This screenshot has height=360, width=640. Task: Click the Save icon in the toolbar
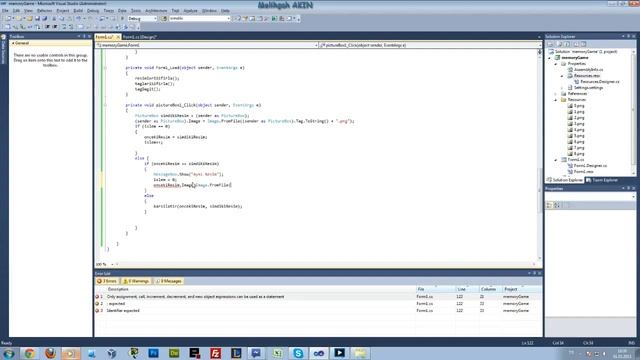pos(37,18)
